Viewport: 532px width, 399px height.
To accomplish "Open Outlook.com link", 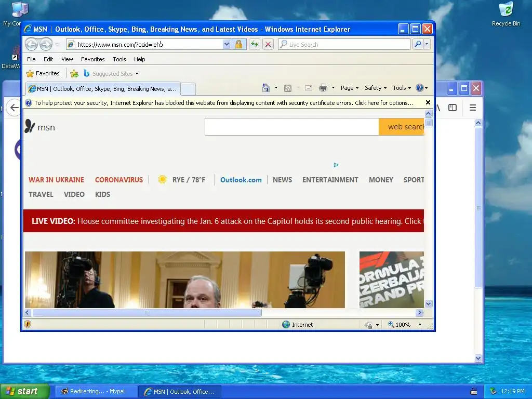I will [241, 180].
